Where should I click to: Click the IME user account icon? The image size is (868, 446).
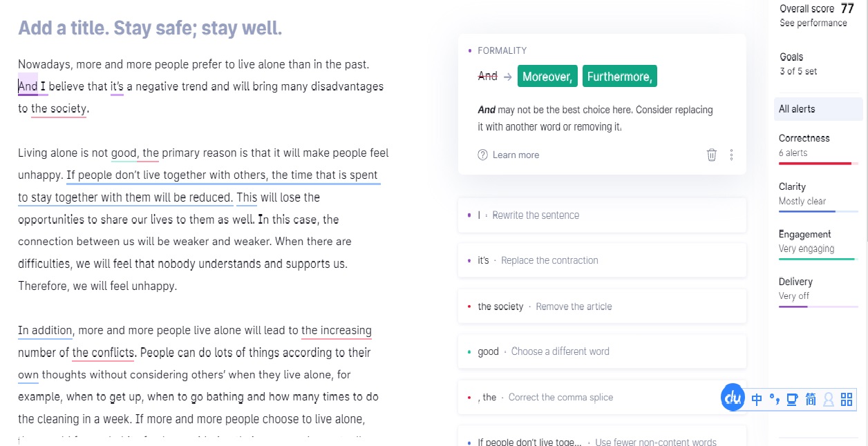click(x=829, y=399)
